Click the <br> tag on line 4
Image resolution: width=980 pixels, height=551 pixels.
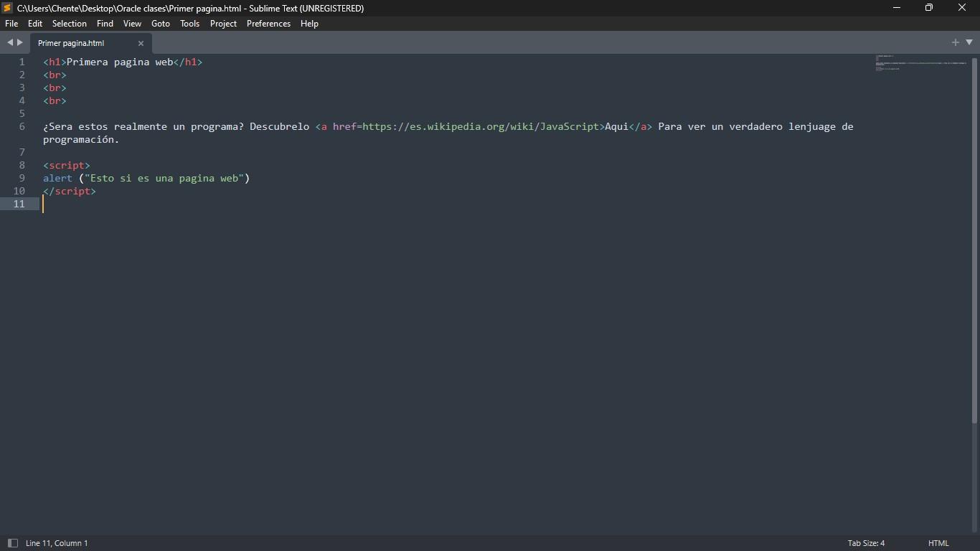[x=55, y=100]
